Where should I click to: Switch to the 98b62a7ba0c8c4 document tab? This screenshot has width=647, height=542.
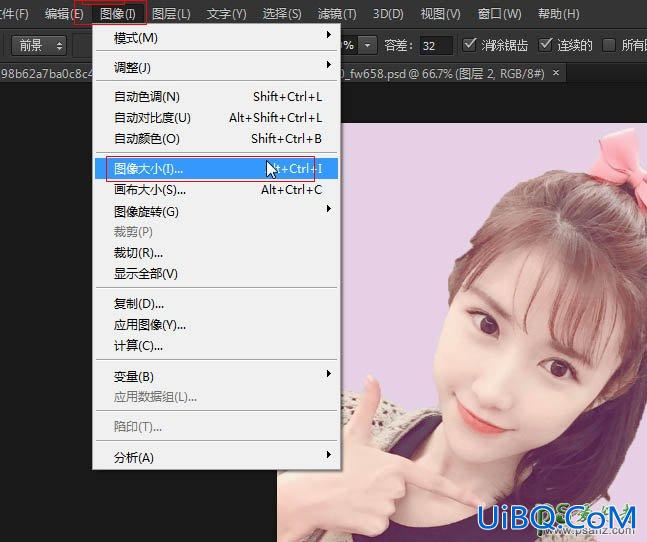pyautogui.click(x=46, y=74)
